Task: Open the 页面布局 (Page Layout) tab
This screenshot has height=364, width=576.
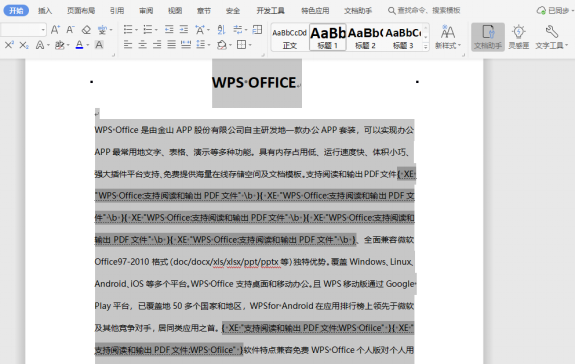Action: point(81,11)
